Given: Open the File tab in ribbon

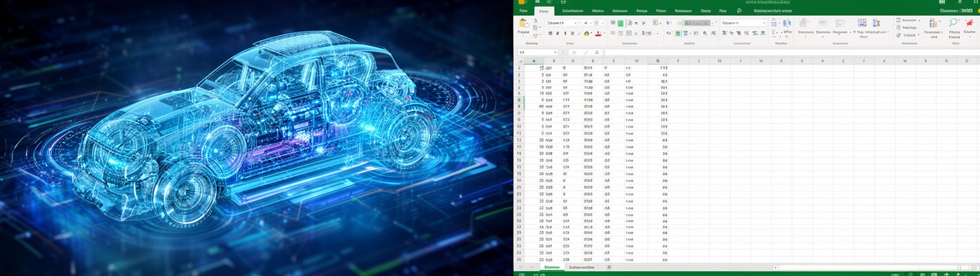Looking at the screenshot, I should 523,11.
